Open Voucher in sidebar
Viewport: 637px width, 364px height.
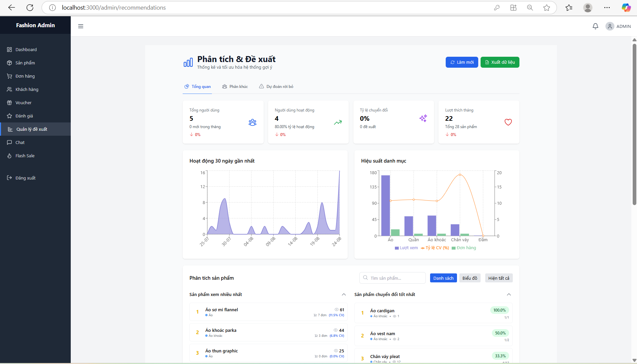pos(35,103)
